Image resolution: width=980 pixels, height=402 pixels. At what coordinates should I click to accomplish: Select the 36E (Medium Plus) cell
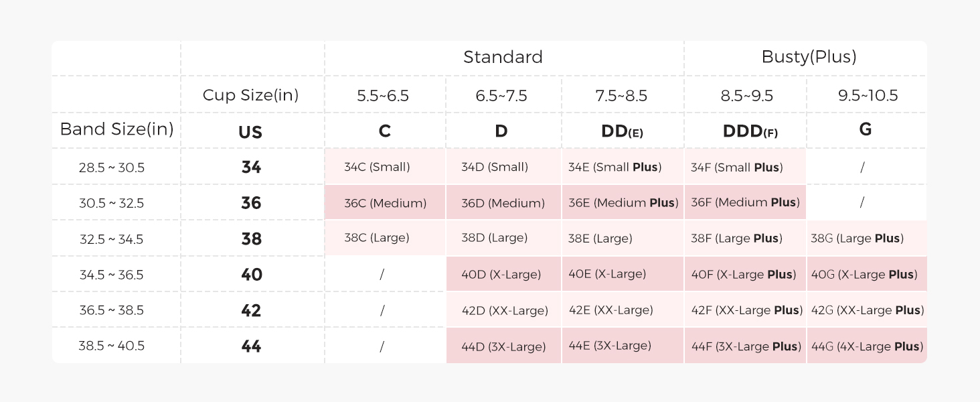click(623, 203)
